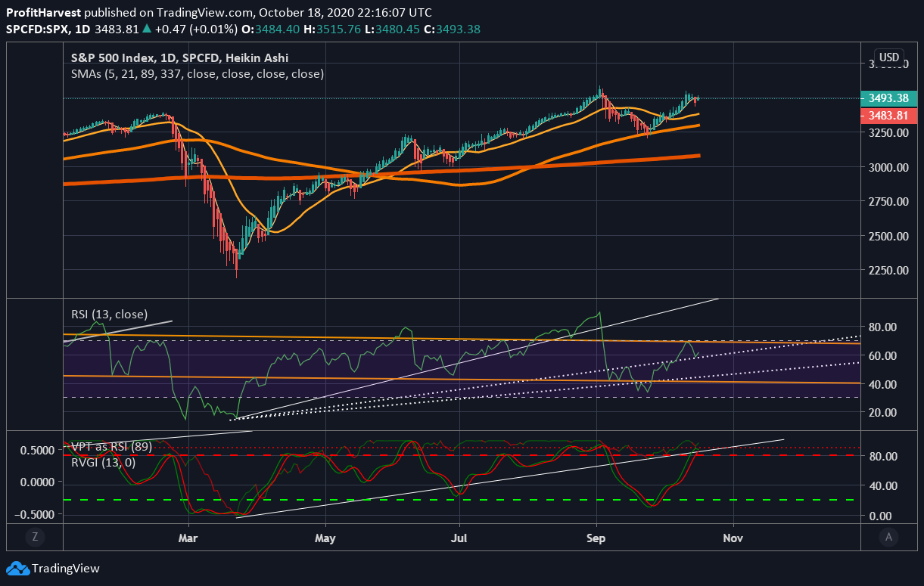Click the May date axis label
The image size is (924, 586).
pyautogui.click(x=325, y=537)
